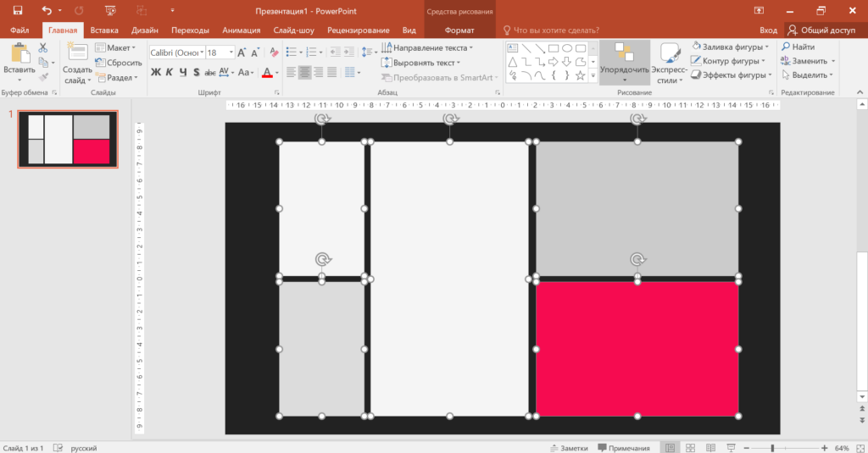Open the Формат drawing tools tab
Screen dimensions: 868x453
pos(459,30)
